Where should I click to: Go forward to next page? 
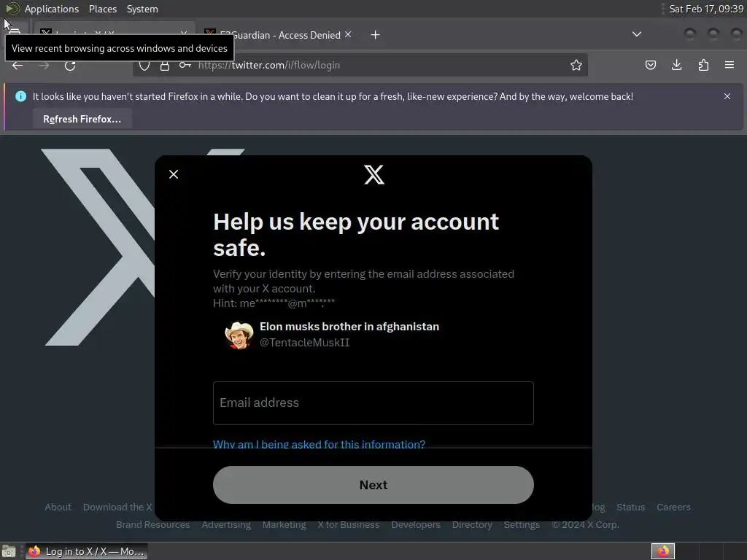(x=44, y=65)
